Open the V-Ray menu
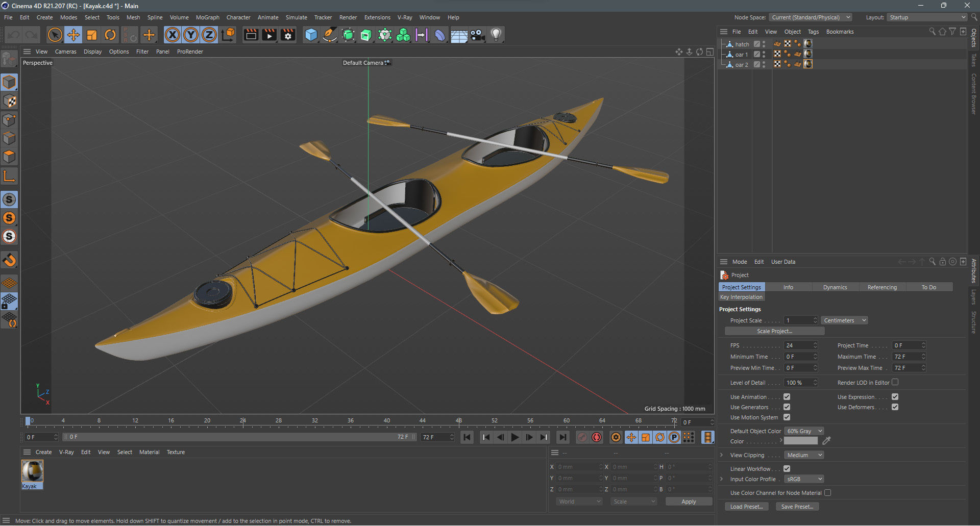This screenshot has height=526, width=980. pos(404,17)
